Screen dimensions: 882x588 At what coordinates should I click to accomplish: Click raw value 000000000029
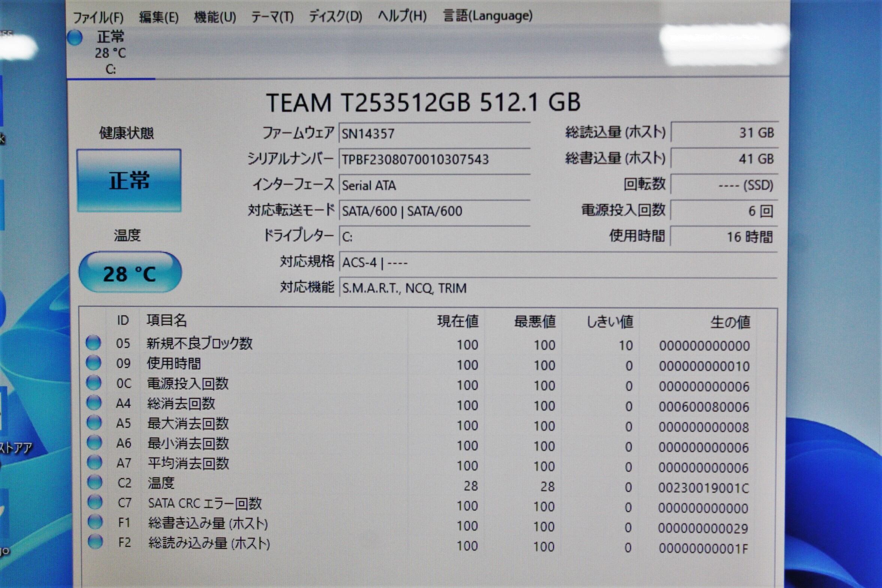click(703, 528)
